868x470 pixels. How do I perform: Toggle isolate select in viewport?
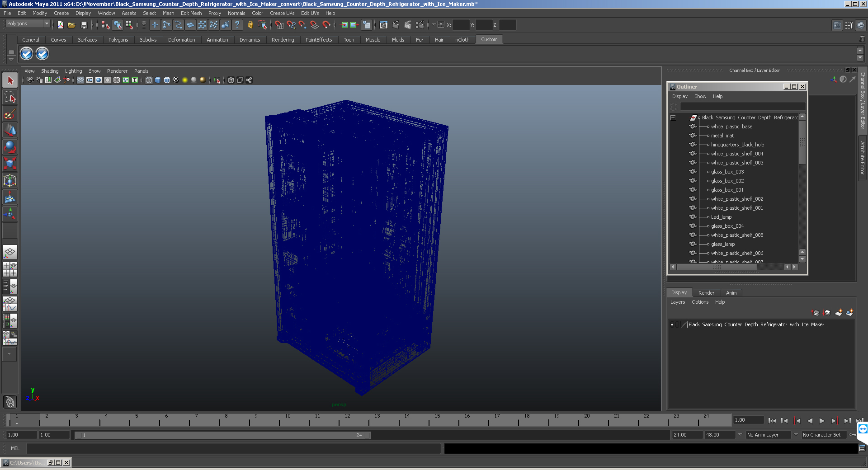click(x=217, y=80)
